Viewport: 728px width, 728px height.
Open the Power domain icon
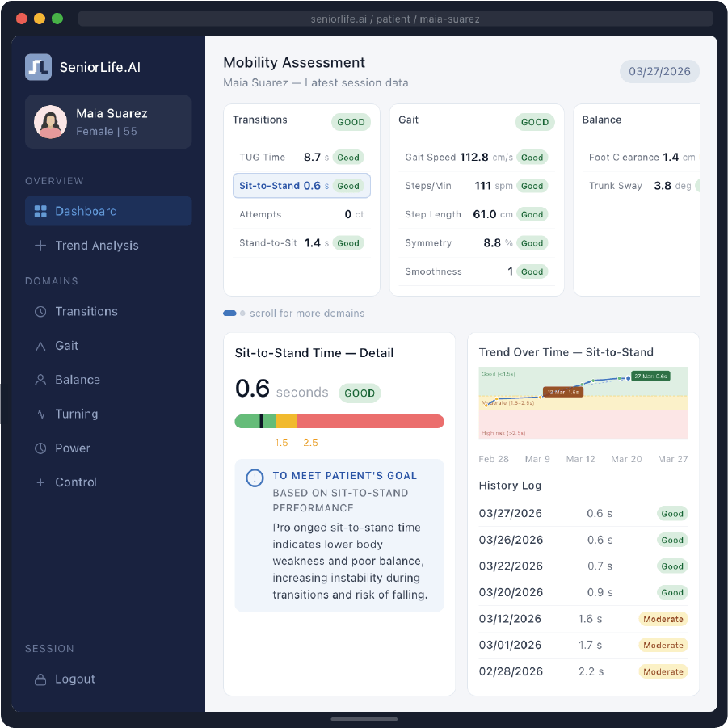click(40, 448)
